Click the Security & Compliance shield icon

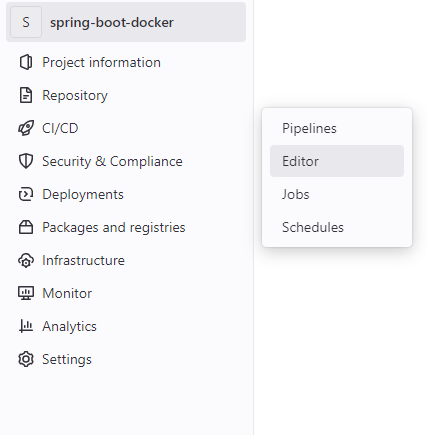coord(26,161)
